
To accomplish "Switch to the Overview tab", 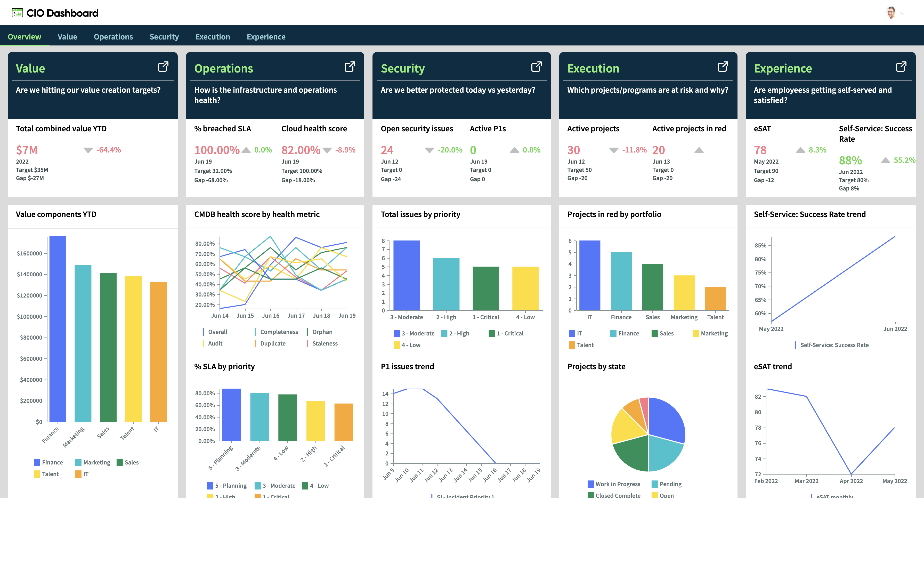I will (25, 37).
